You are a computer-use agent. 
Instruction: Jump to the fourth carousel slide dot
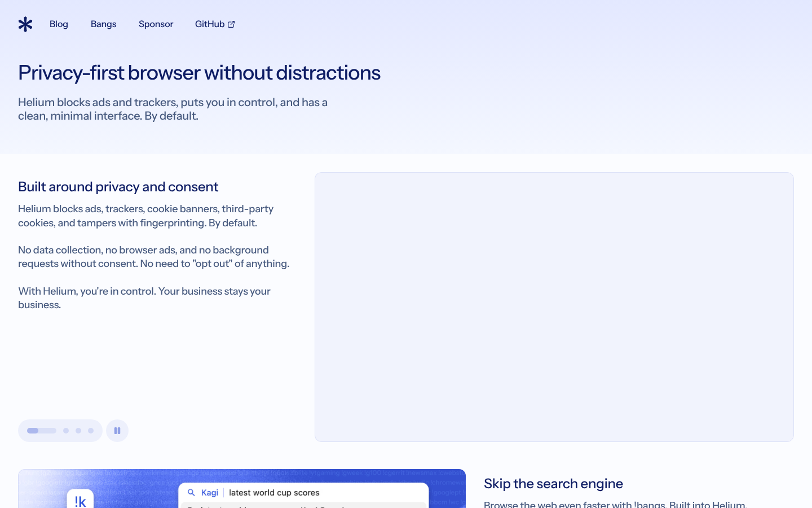click(91, 431)
